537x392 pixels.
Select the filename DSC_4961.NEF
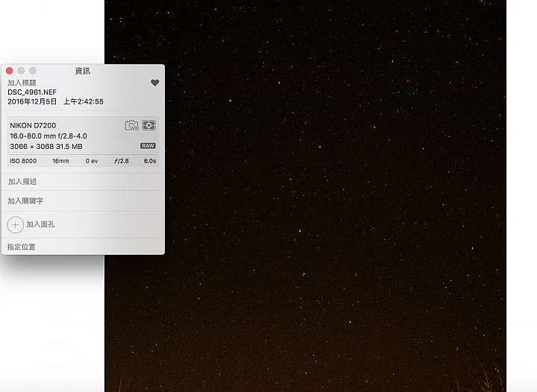(x=32, y=92)
